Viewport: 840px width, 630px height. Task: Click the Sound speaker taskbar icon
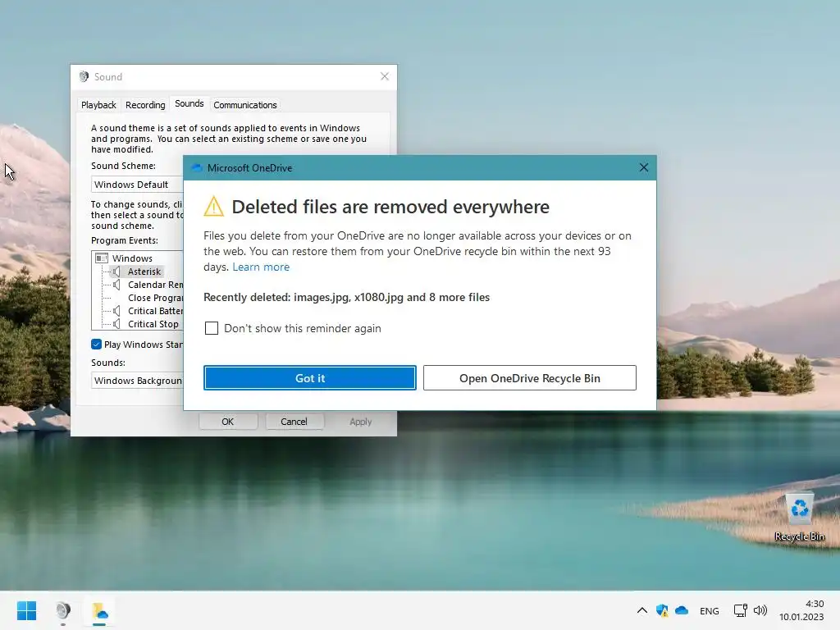pos(63,610)
